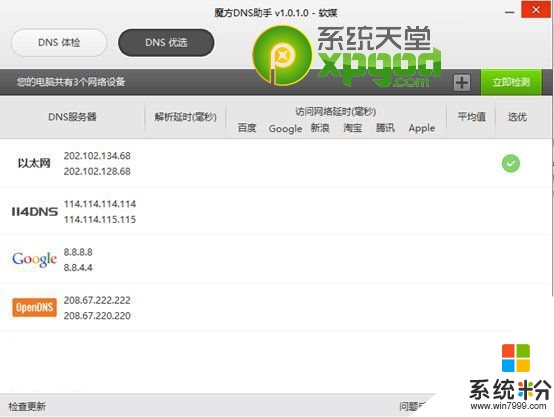Select IP address 8.8.4.4
This screenshot has height=417, width=554.
pyautogui.click(x=78, y=268)
